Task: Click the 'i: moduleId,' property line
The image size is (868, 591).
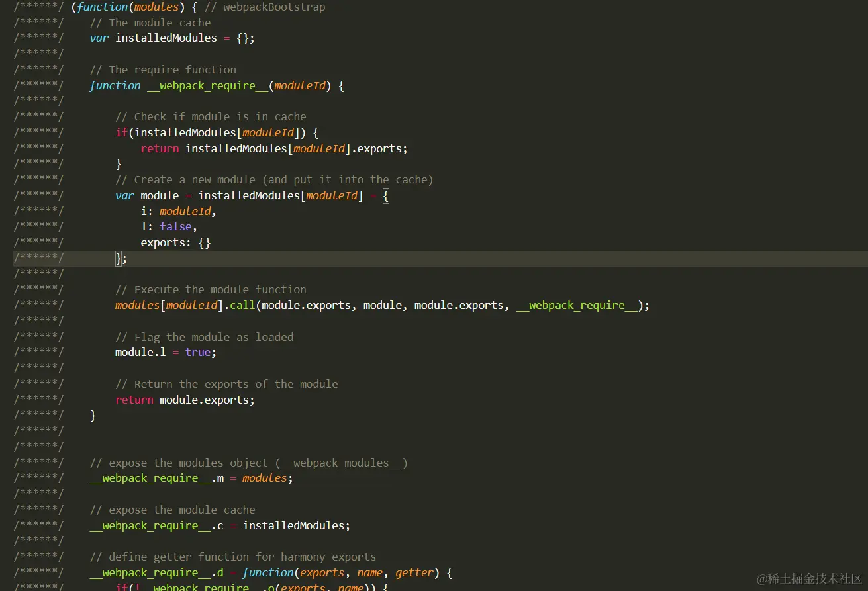Action: click(179, 211)
